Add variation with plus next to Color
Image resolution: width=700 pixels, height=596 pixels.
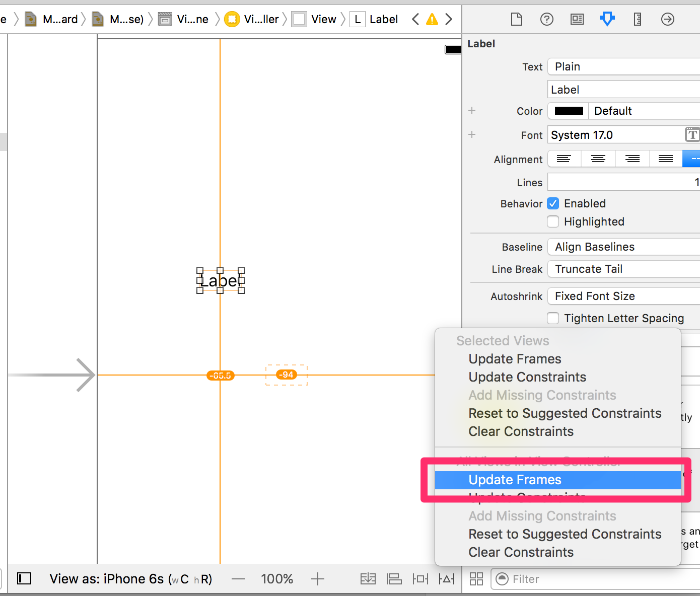pos(472,110)
